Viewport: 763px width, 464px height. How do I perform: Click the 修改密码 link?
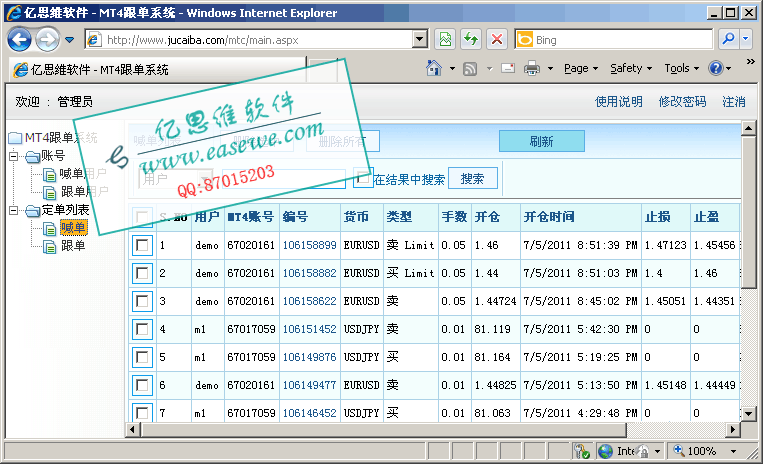[682, 102]
